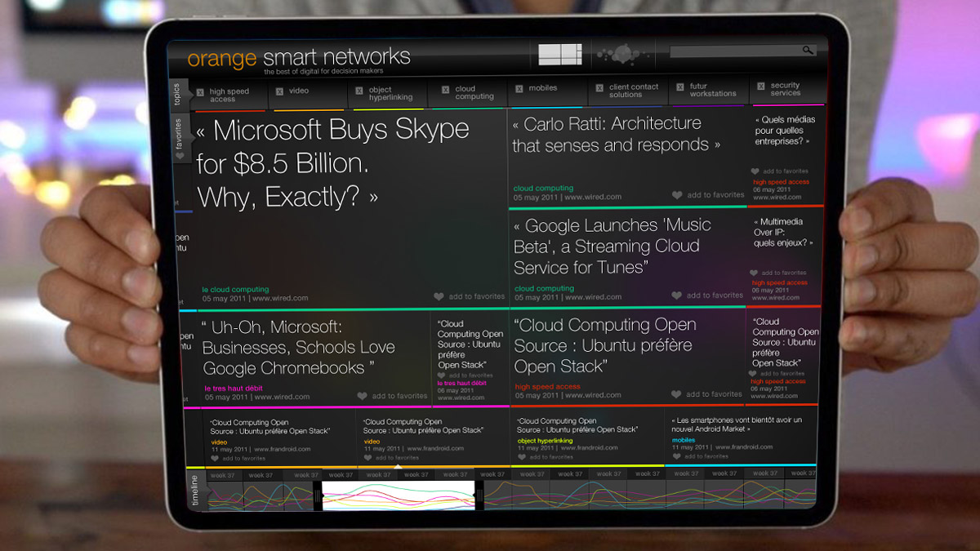The width and height of the screenshot is (980, 551).
Task: Uncheck the high speed access topic box
Action: point(200,92)
